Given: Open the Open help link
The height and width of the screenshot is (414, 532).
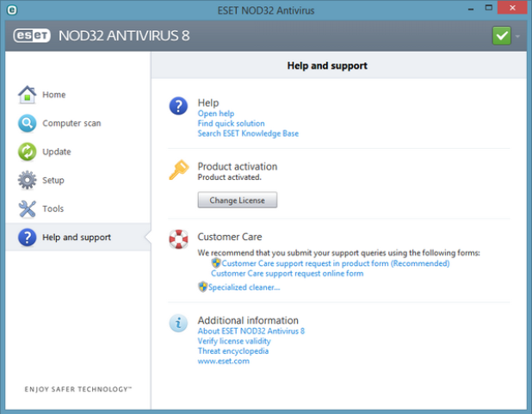Looking at the screenshot, I should (x=216, y=114).
